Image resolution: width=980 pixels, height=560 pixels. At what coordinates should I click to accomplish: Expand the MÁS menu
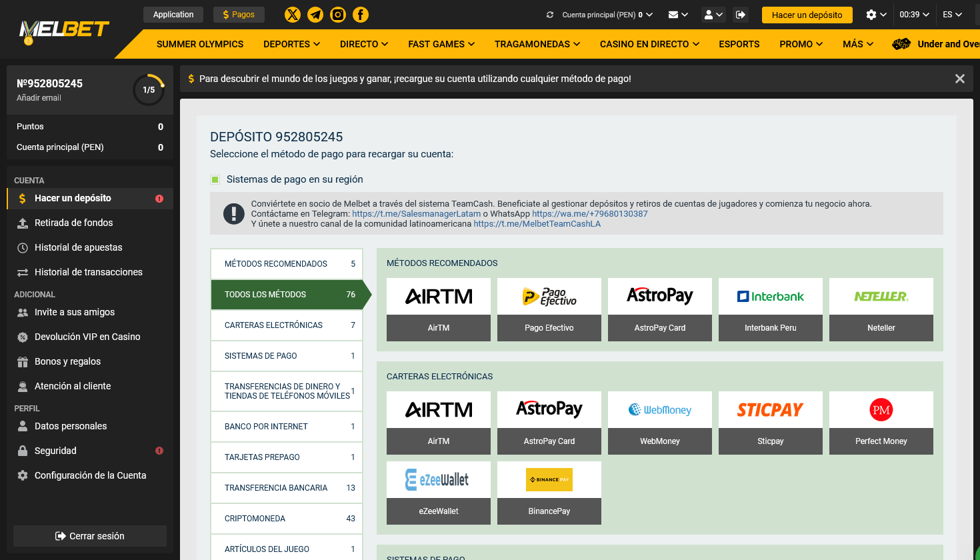858,44
